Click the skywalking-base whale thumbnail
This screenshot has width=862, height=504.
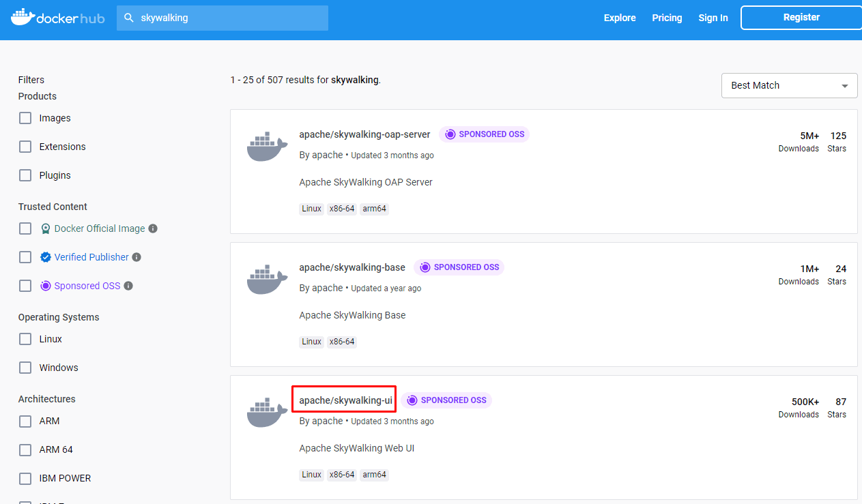[268, 280]
